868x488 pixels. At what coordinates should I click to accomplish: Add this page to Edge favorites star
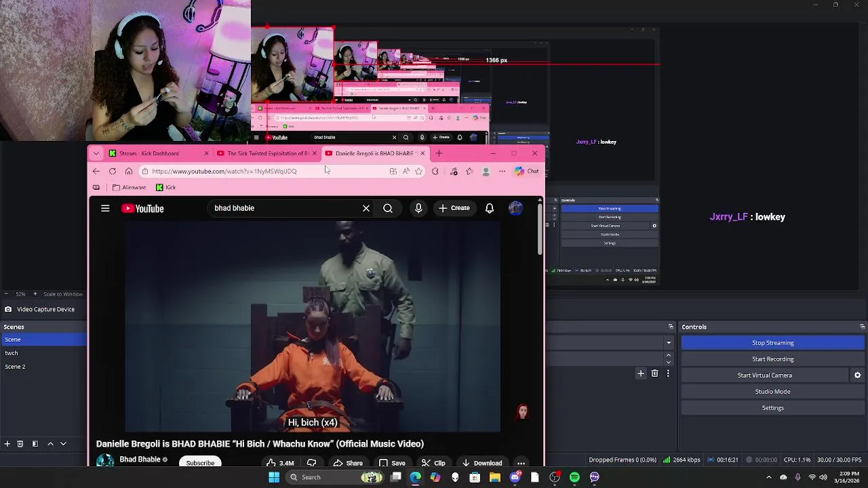[419, 171]
